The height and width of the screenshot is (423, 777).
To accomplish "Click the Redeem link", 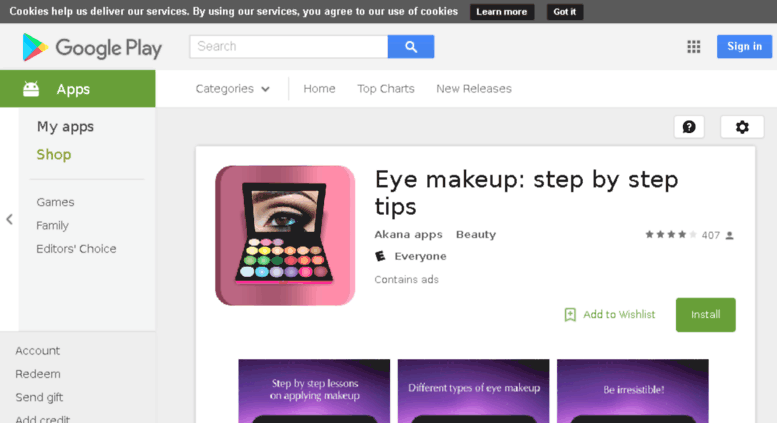I will pos(38,374).
